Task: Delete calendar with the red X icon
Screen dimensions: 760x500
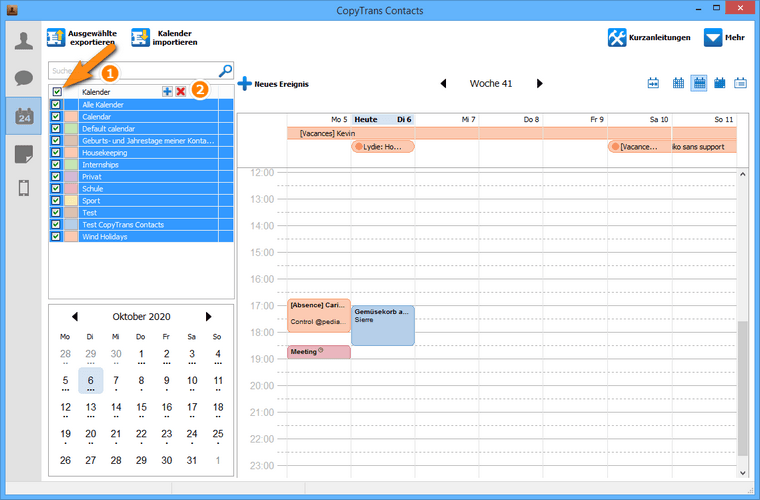Action: tap(181, 92)
